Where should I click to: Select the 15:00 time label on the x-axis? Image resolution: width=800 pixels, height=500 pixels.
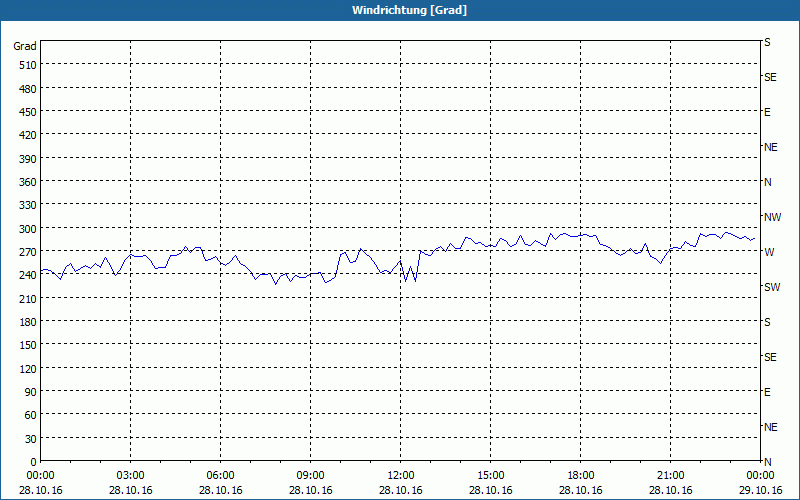[490, 476]
